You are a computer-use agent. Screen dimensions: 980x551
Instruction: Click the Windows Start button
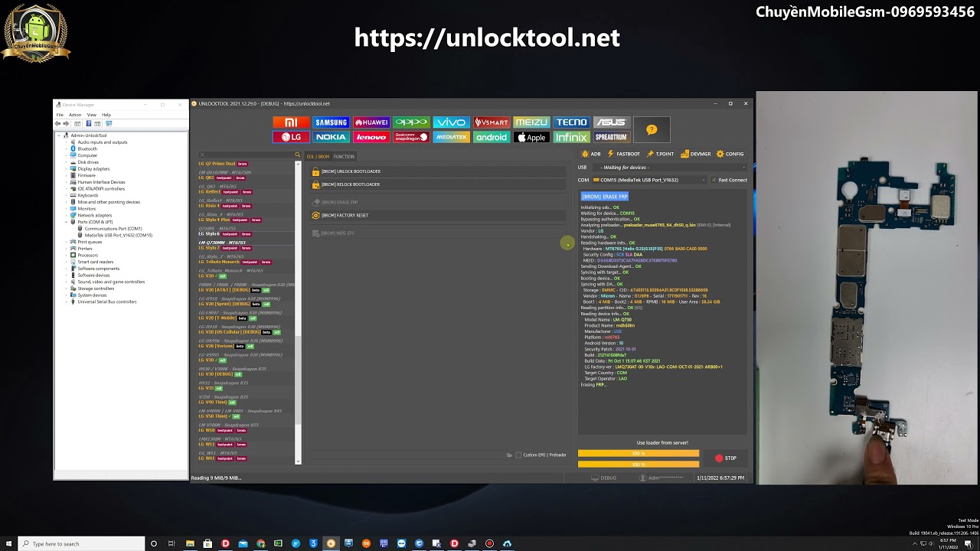click(x=8, y=543)
